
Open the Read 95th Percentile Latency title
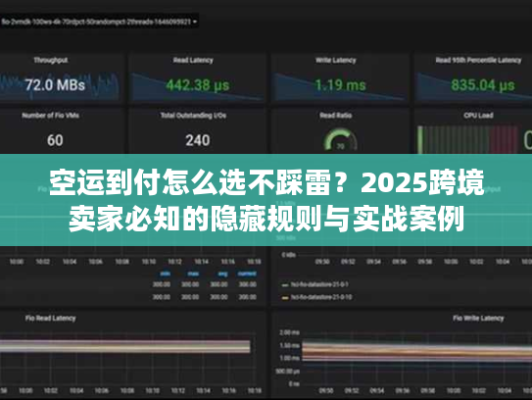point(478,60)
